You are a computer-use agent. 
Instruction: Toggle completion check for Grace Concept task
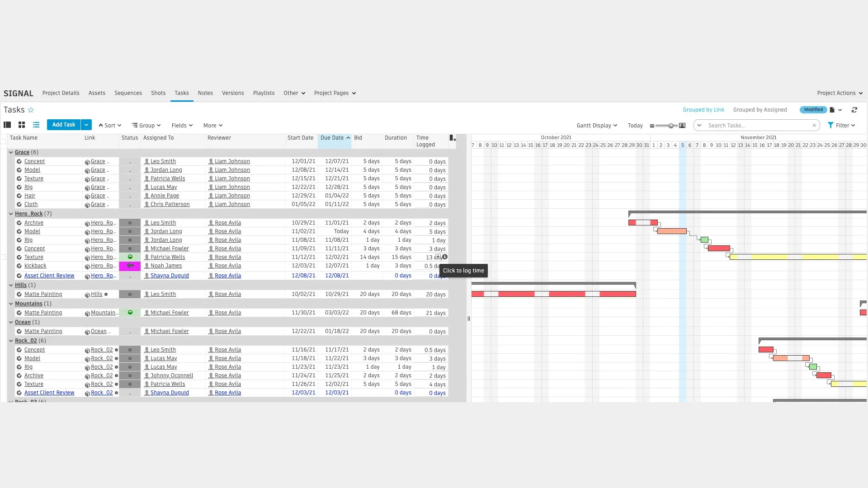[19, 162]
